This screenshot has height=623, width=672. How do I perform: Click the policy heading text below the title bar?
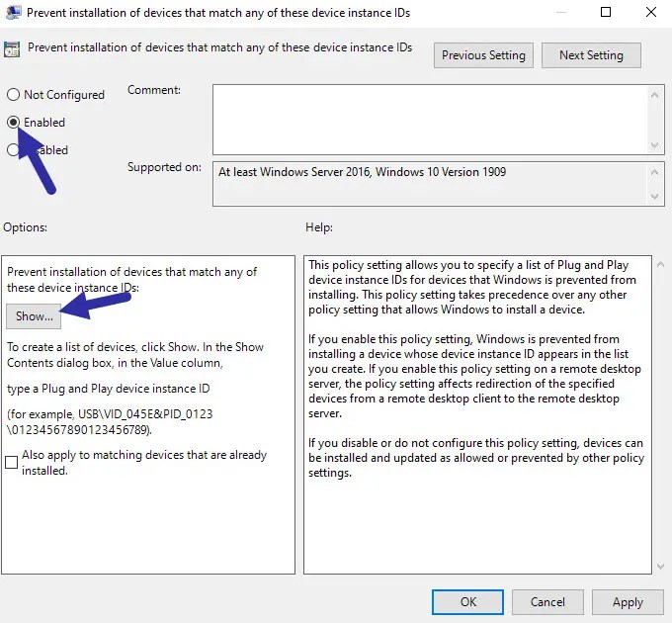pyautogui.click(x=219, y=47)
